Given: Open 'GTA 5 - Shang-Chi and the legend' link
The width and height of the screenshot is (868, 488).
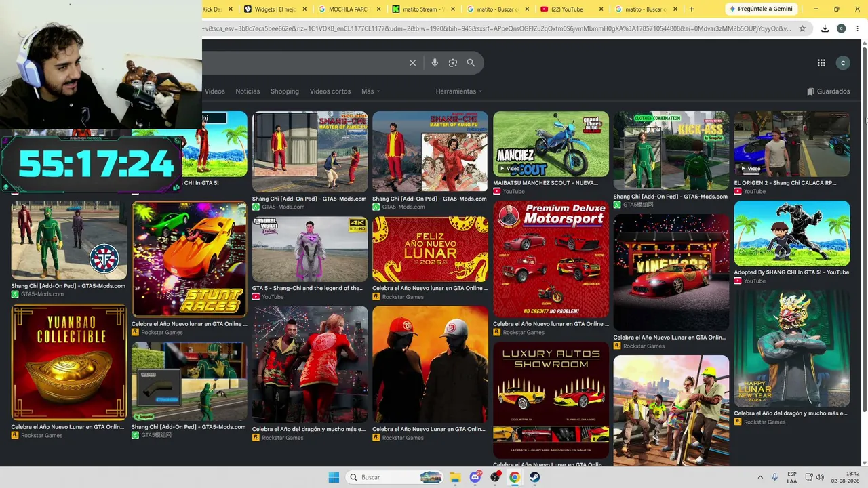Looking at the screenshot, I should [308, 288].
